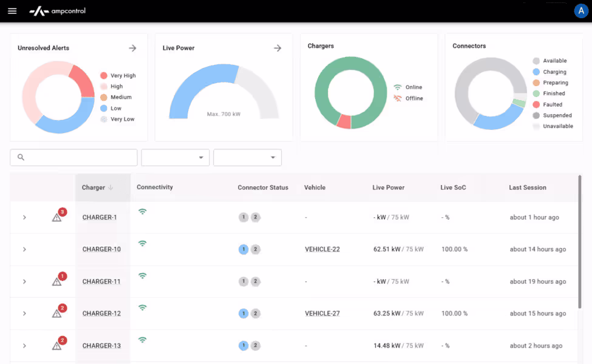Click connector 2 badge of CHARGER-13
Screen dimensions: 592x364
click(256, 346)
